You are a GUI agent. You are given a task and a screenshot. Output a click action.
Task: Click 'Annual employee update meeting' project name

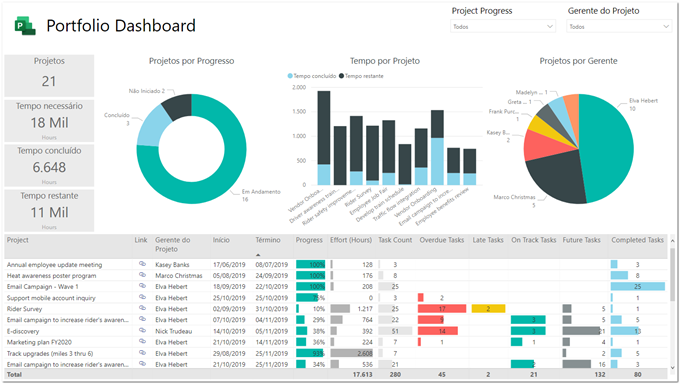(54, 265)
